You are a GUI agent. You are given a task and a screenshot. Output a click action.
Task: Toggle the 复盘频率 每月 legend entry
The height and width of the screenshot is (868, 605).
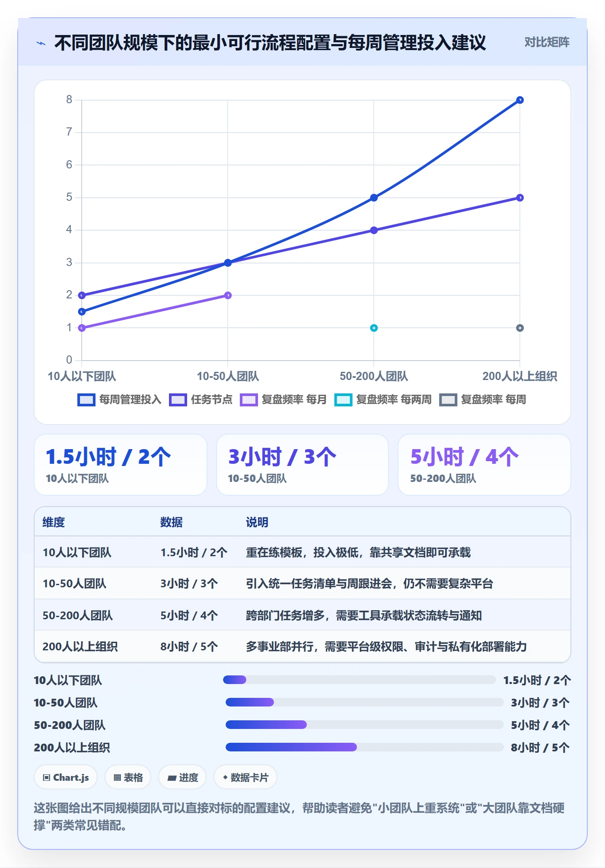point(283,399)
